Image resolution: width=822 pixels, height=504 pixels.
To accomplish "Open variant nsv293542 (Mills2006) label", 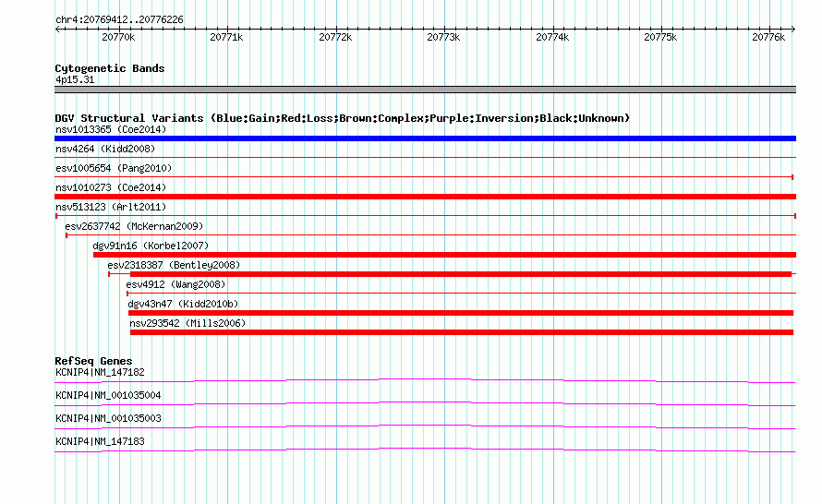I will (187, 323).
